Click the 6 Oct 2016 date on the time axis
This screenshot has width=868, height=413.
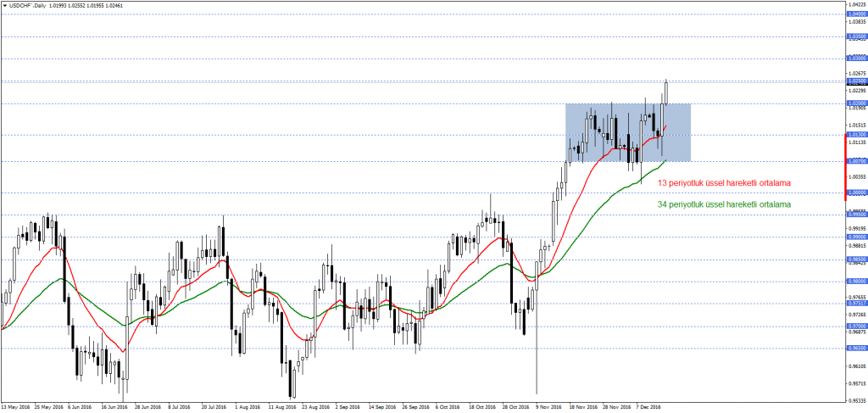448,407
